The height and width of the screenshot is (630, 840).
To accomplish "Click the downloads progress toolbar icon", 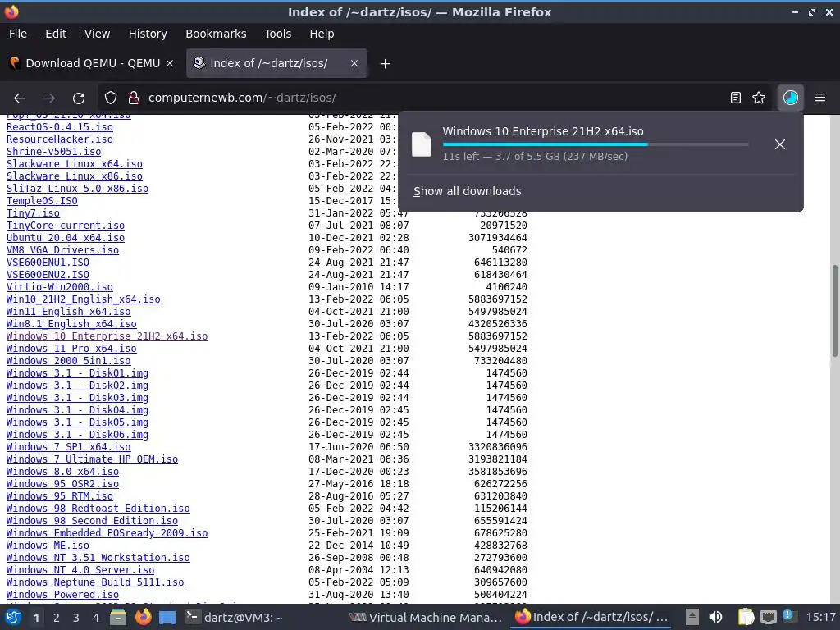I will [790, 98].
